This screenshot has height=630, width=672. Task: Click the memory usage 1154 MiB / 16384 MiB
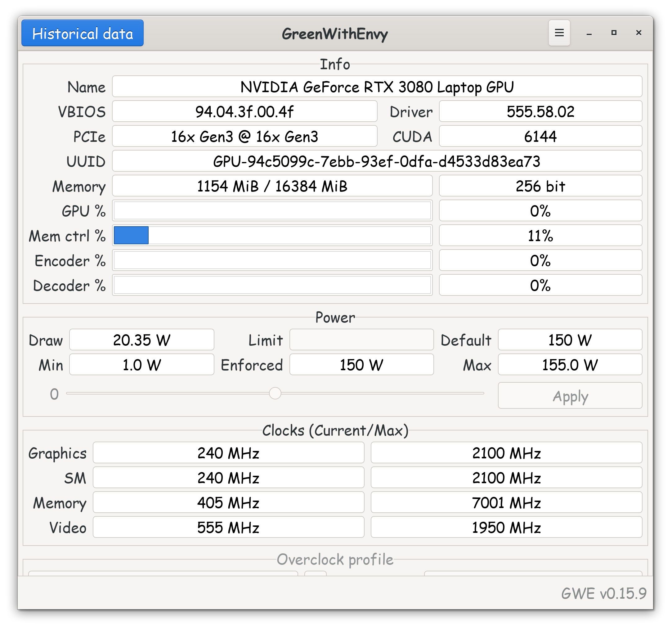(272, 186)
